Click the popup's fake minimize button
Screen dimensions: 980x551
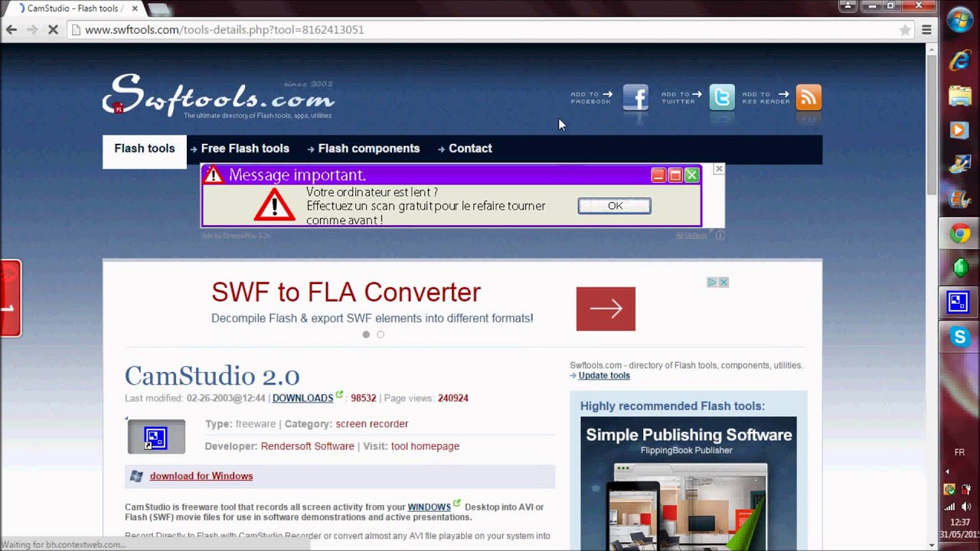coord(658,175)
